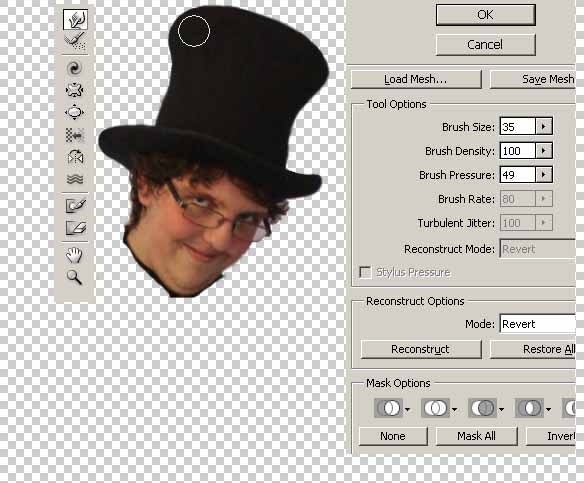Viewport: 584px width, 483px height.
Task: Confirm with the OK button
Action: pyautogui.click(x=486, y=15)
